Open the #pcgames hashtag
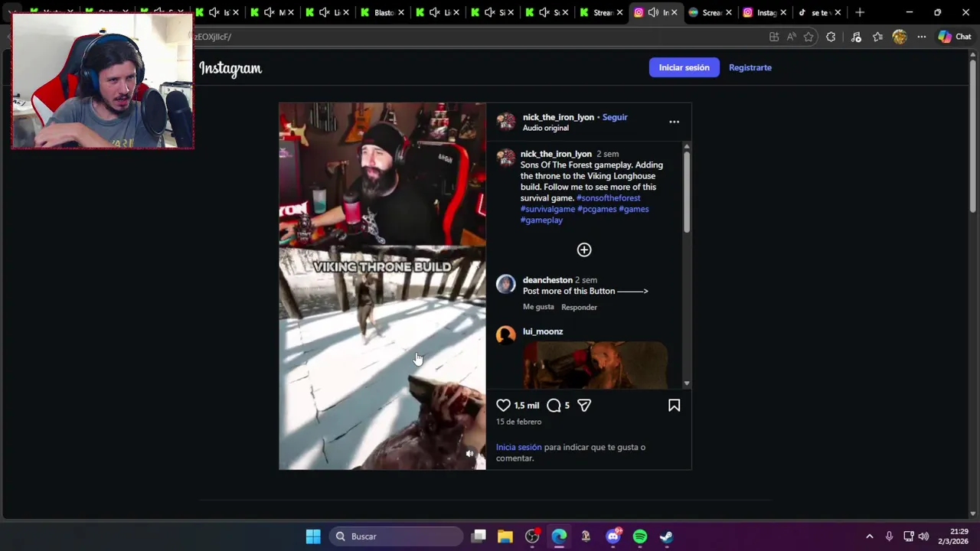 pos(596,209)
